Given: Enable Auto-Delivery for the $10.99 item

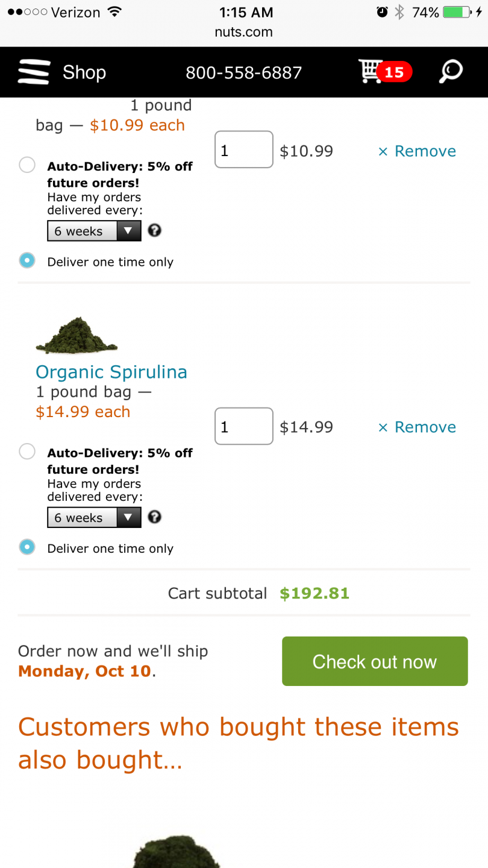Looking at the screenshot, I should pos(27,165).
